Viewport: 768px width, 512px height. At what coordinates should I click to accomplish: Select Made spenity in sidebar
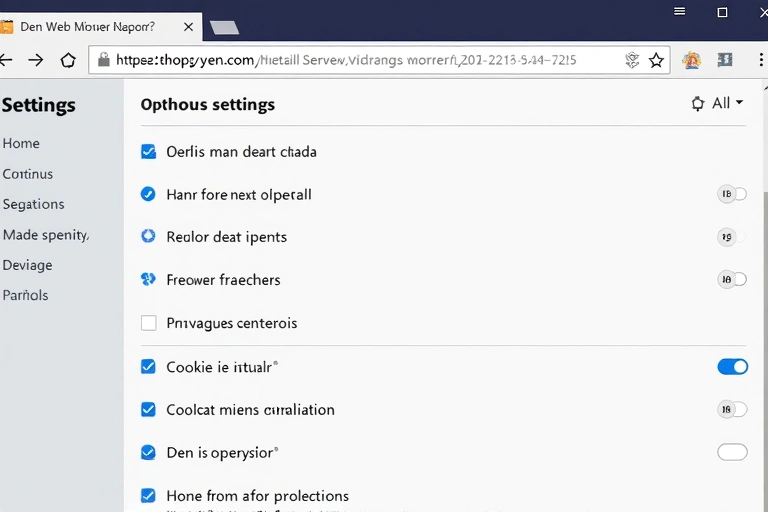pos(46,235)
